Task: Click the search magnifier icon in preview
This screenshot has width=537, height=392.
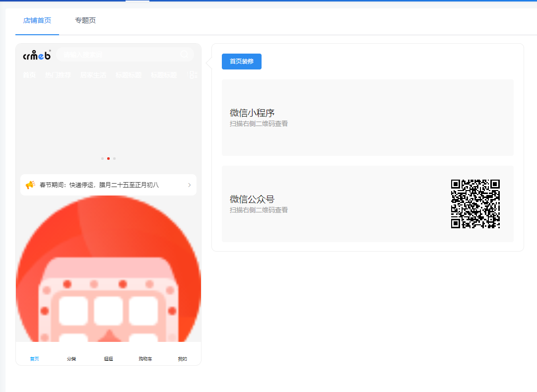Action: [x=184, y=54]
